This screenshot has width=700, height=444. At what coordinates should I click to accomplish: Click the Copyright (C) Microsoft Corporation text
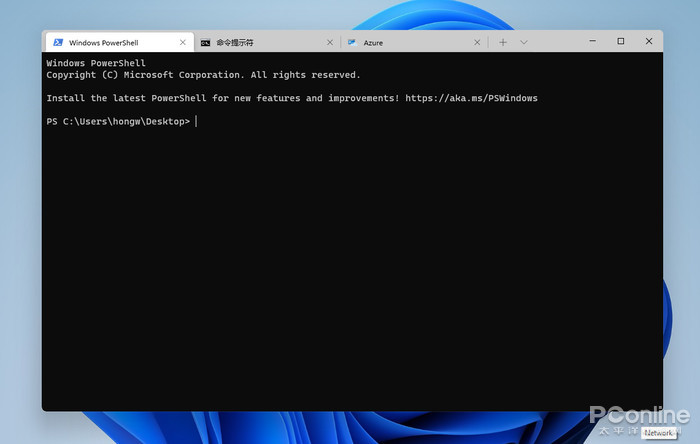pos(145,75)
